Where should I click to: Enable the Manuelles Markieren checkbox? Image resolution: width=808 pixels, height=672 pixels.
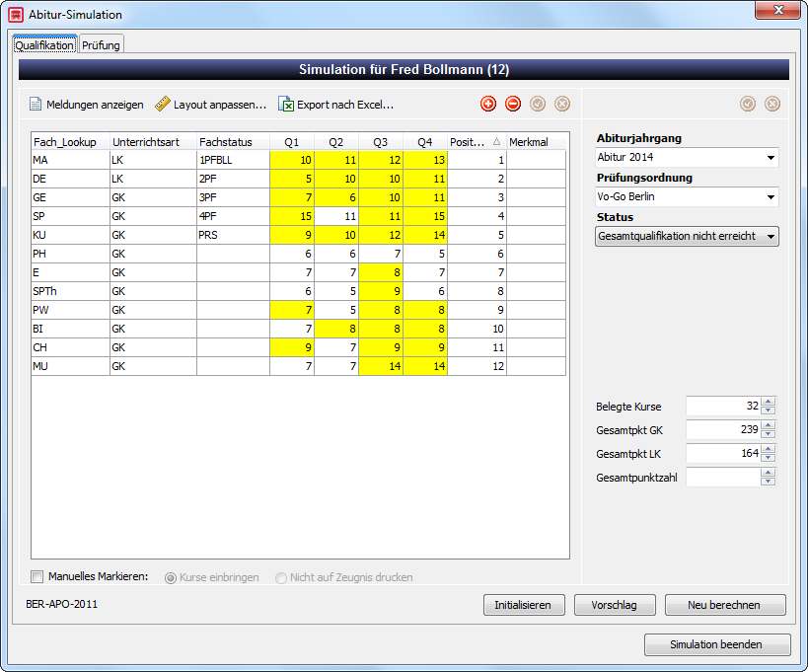(x=37, y=576)
